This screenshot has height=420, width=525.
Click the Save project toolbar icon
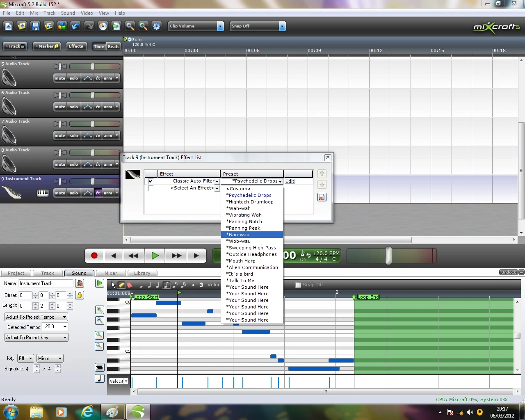click(35, 26)
